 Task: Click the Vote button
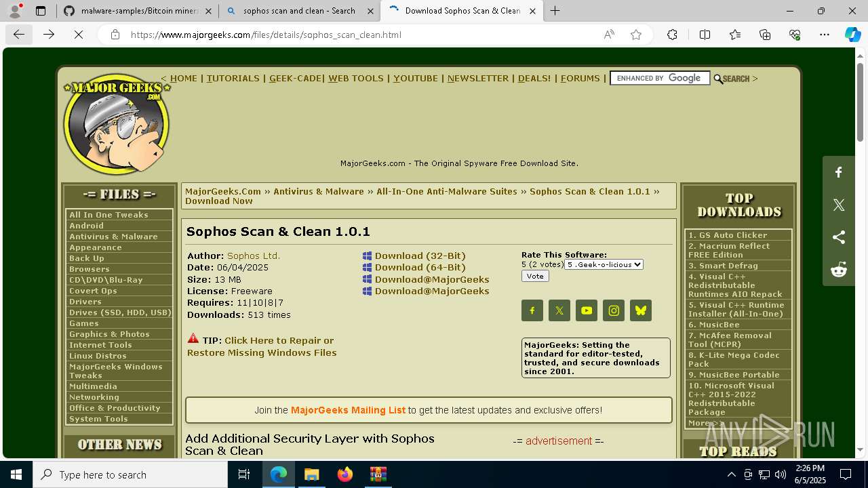[x=535, y=276]
